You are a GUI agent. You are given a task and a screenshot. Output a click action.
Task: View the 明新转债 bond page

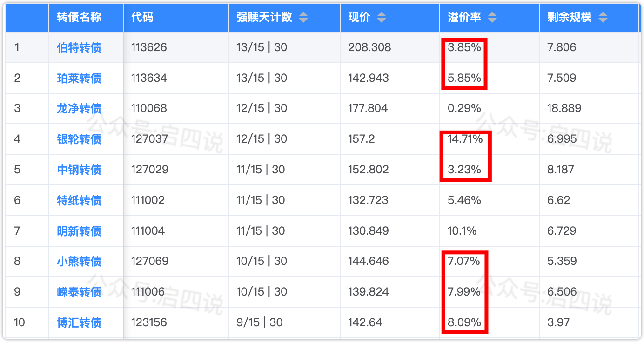click(x=79, y=231)
